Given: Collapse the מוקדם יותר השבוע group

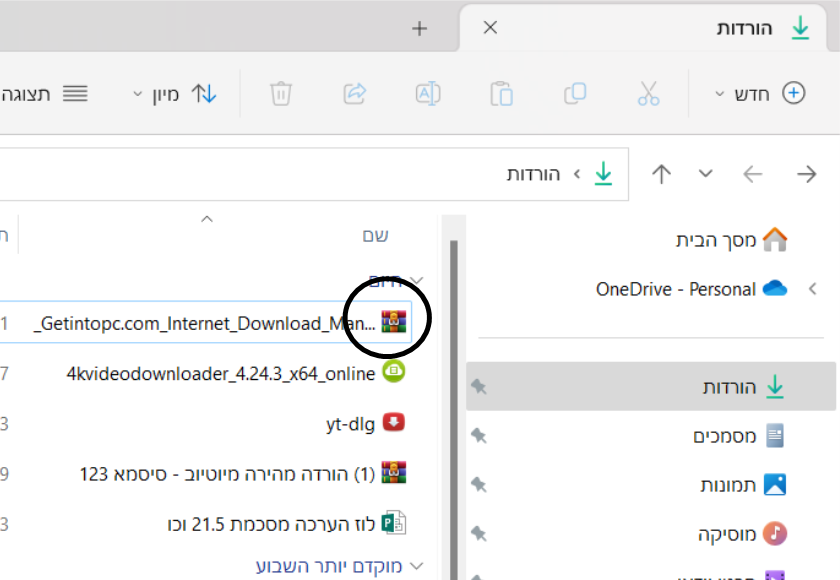Looking at the screenshot, I should click(x=417, y=566).
